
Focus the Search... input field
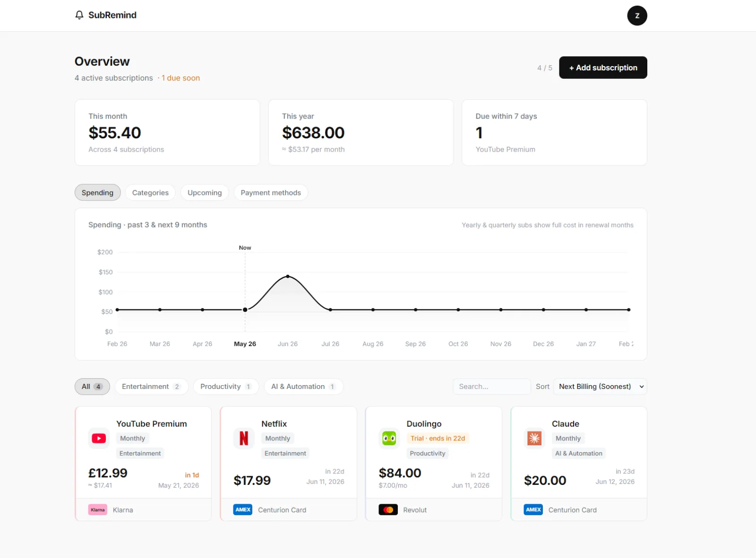[491, 387]
